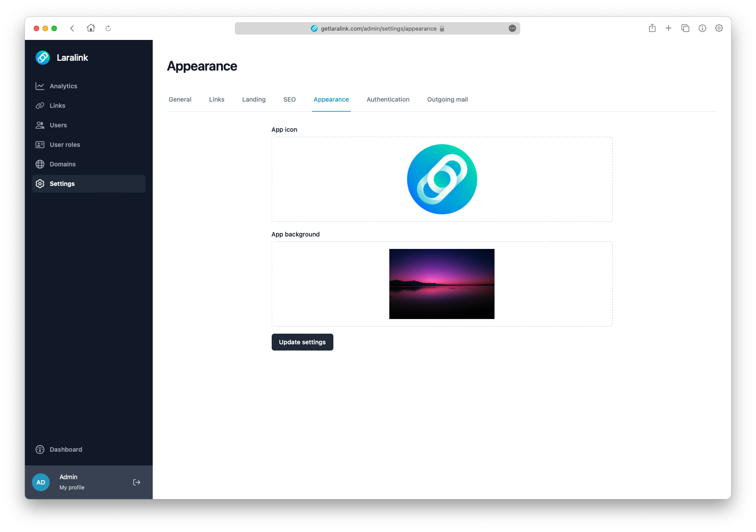This screenshot has height=532, width=756.
Task: Reload the page with the browser refresh icon
Action: pyautogui.click(x=108, y=28)
